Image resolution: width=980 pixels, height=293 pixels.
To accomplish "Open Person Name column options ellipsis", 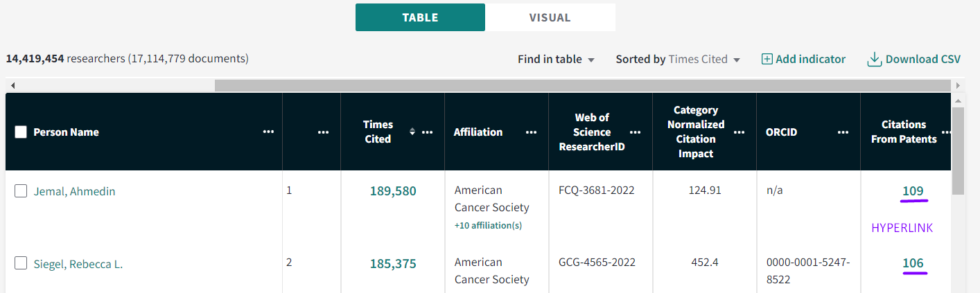I will [x=268, y=132].
